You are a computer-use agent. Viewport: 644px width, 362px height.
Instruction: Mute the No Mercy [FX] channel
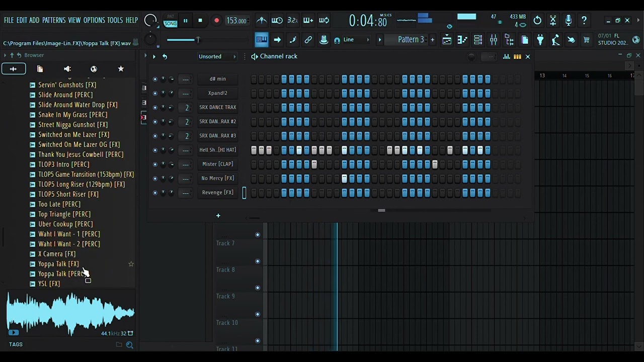[155, 178]
